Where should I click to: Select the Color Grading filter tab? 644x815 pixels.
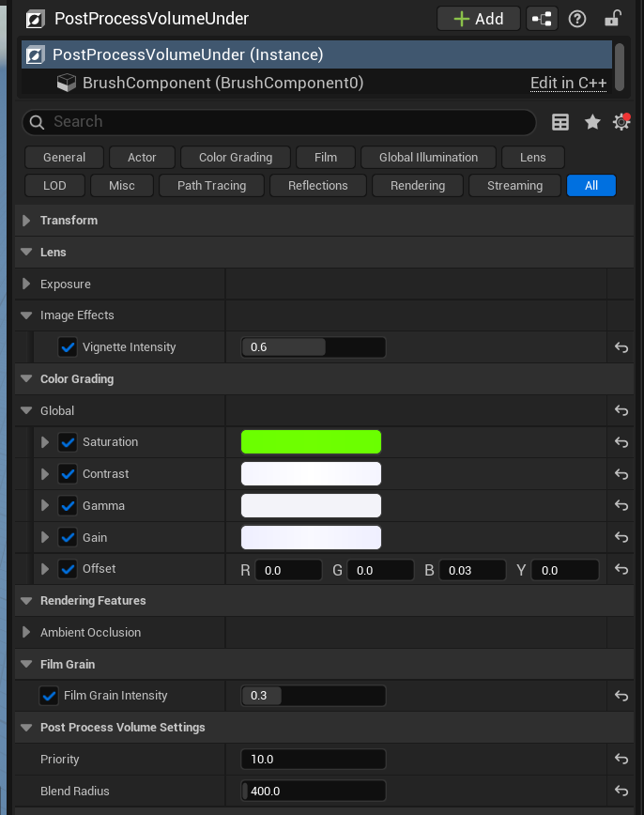pos(236,158)
